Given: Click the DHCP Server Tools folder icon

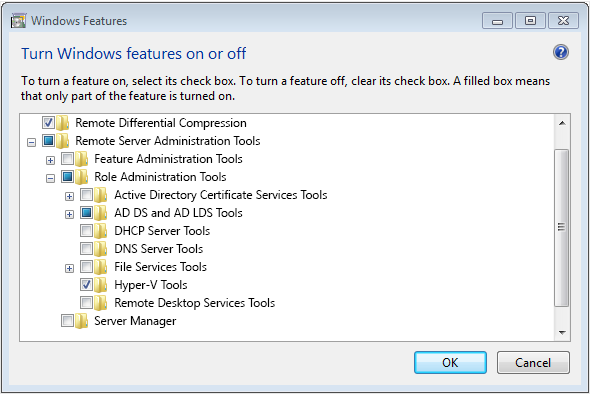Looking at the screenshot, I should 101,231.
